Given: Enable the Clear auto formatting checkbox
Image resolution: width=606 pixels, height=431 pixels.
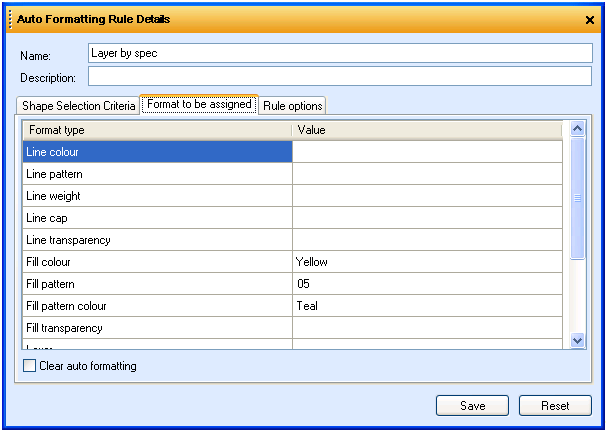Looking at the screenshot, I should point(30,366).
